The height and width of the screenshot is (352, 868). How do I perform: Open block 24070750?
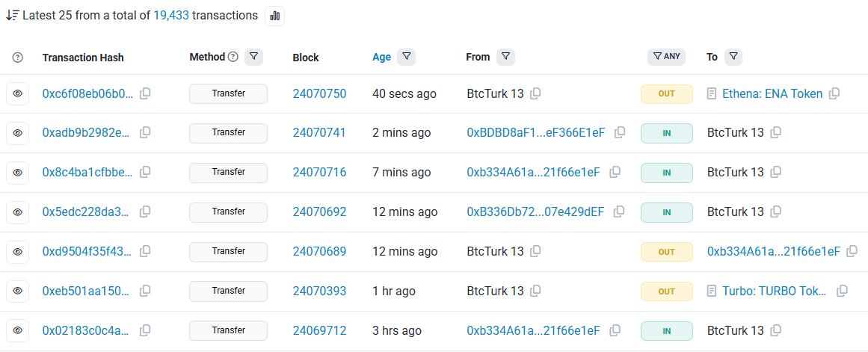tap(319, 93)
